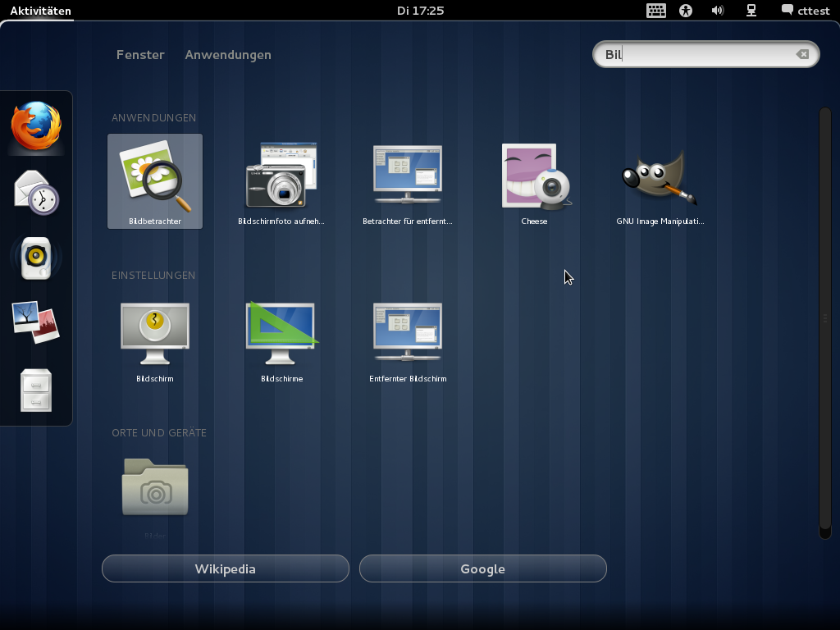The height and width of the screenshot is (630, 840).
Task: Launch Firefox from the dash
Action: 36,126
